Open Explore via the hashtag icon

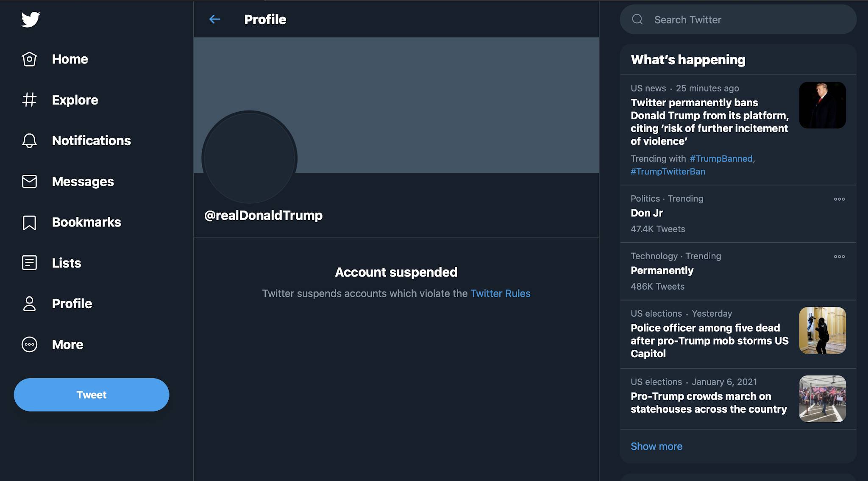click(29, 100)
